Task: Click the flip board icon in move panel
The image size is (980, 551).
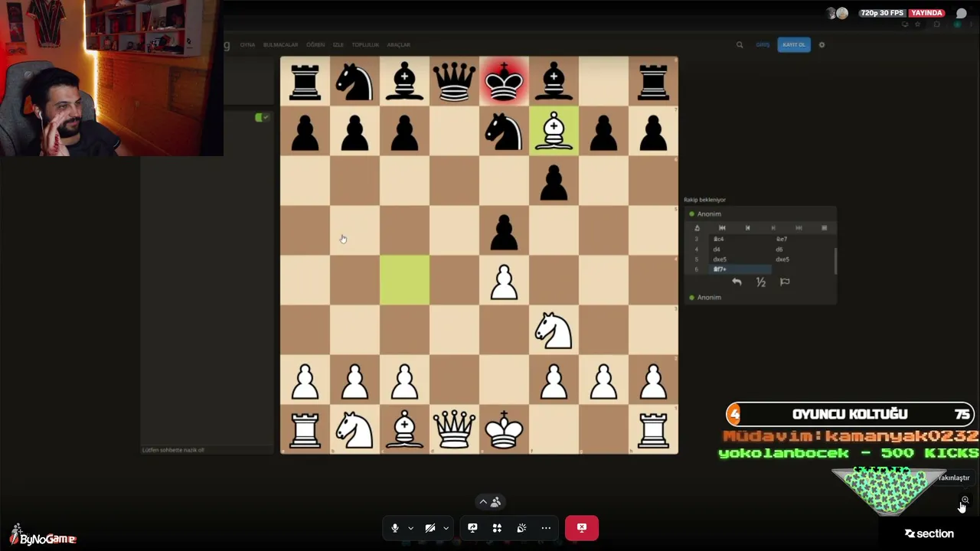Action: 697,227
